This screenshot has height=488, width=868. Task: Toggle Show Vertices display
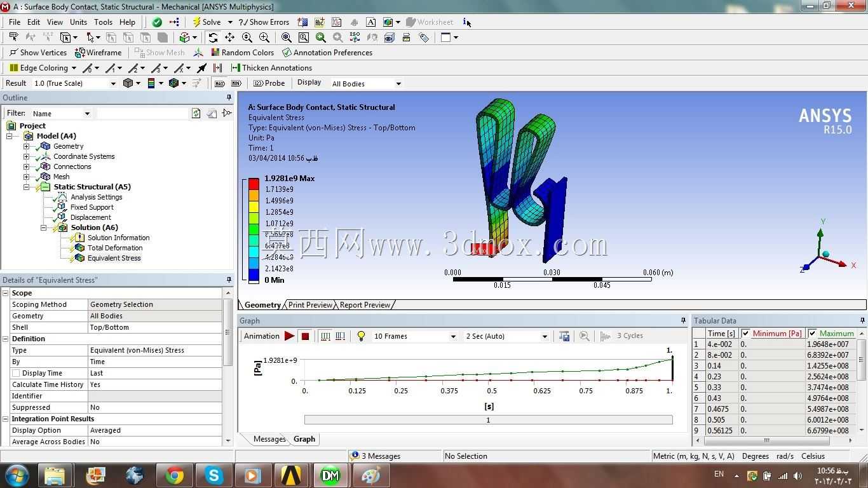[38, 53]
